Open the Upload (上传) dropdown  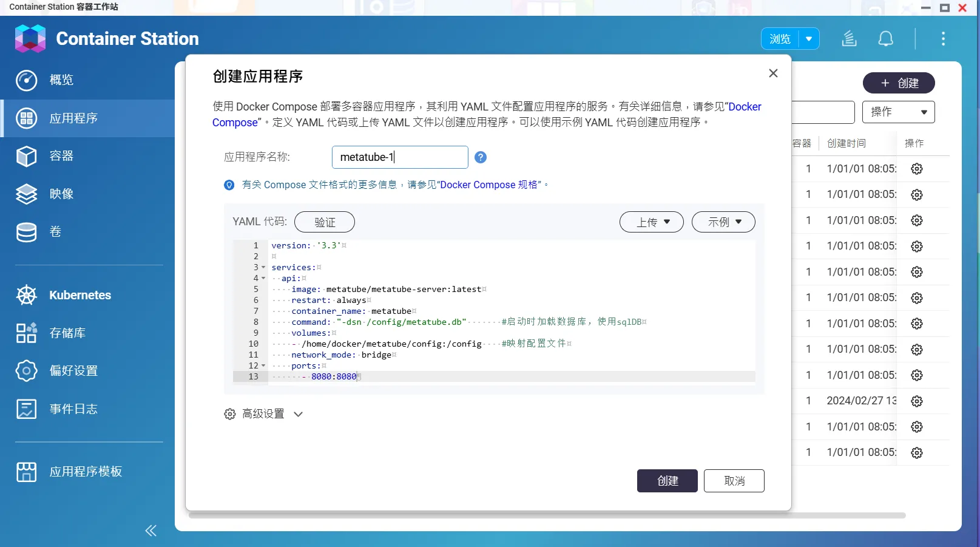652,222
